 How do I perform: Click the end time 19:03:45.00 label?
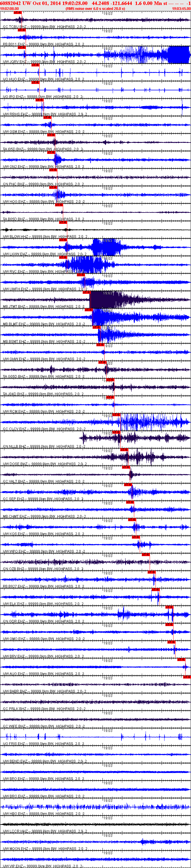tap(181, 9)
